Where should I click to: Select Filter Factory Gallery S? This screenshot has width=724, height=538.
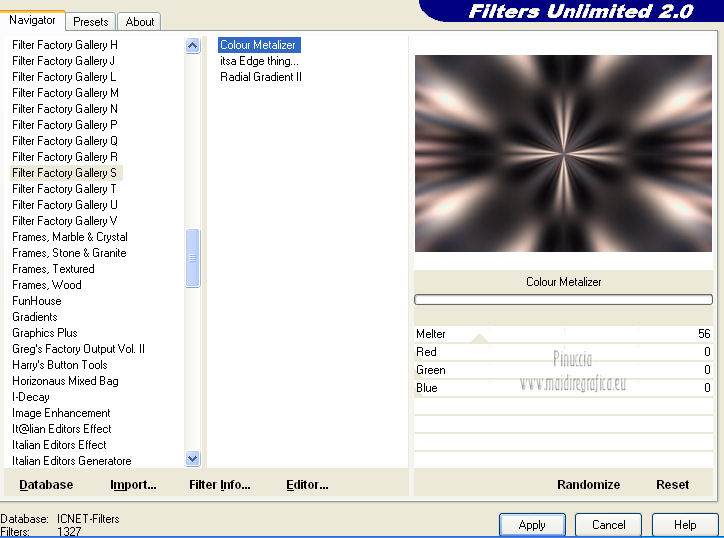66,173
